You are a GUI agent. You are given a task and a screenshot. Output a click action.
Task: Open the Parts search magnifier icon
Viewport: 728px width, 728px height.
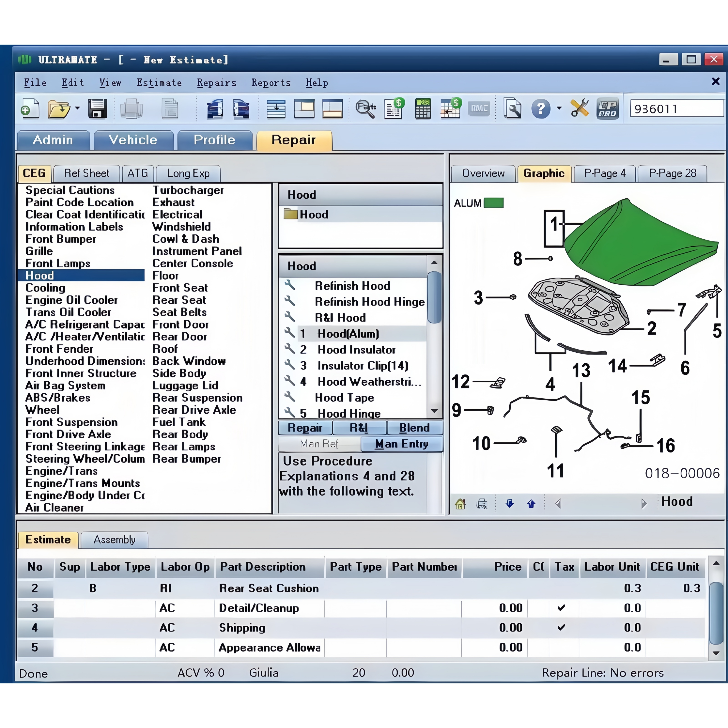tap(366, 109)
